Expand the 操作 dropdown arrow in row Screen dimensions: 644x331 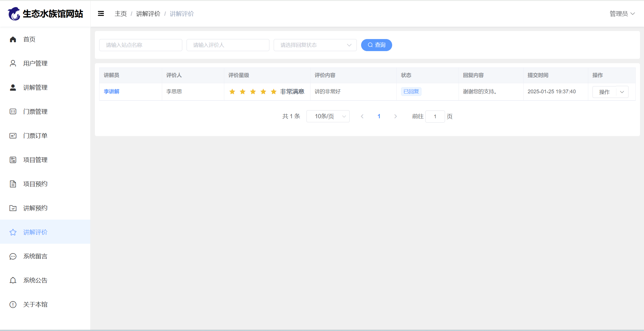tap(622, 92)
